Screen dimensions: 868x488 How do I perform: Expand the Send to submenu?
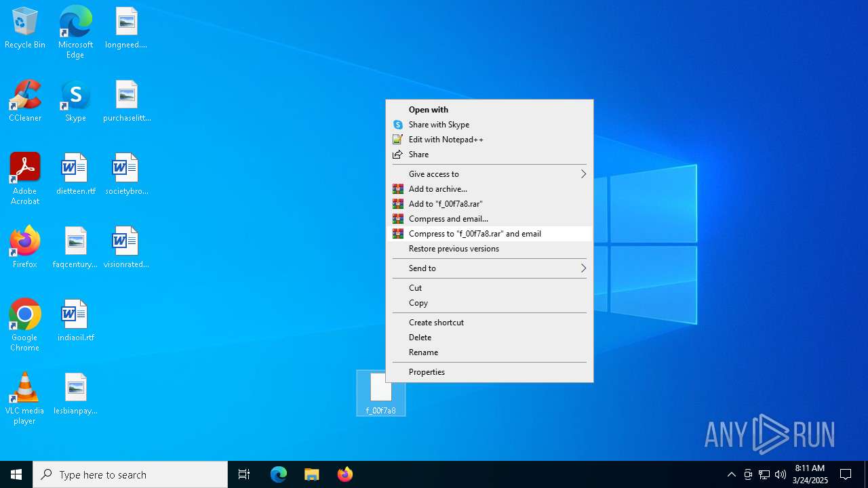[x=490, y=268]
